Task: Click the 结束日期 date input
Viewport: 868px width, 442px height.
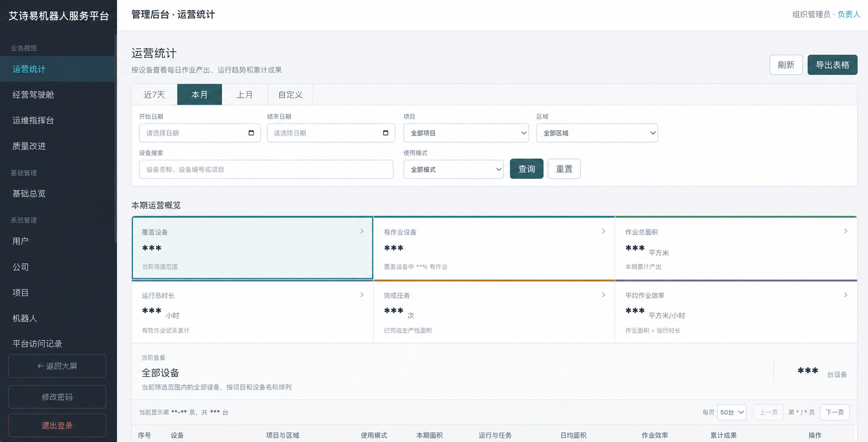Action: tap(331, 133)
